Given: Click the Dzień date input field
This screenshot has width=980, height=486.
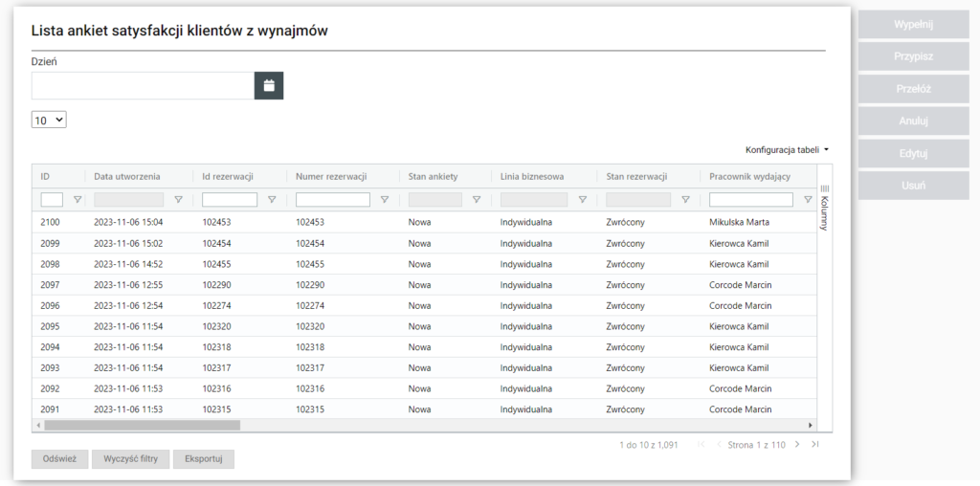Looking at the screenshot, I should (142, 85).
